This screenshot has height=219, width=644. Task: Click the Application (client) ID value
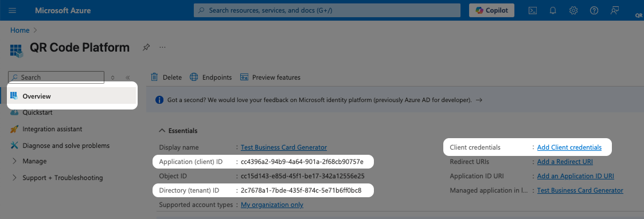coord(302,162)
